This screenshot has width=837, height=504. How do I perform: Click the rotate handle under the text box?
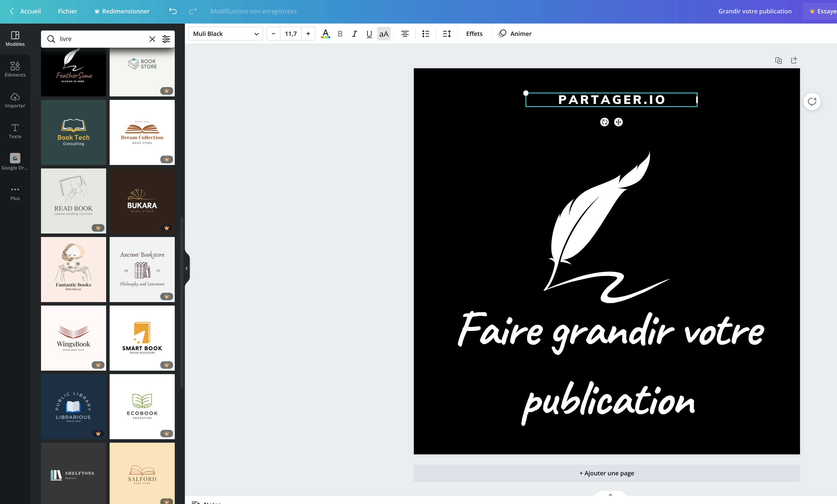604,122
